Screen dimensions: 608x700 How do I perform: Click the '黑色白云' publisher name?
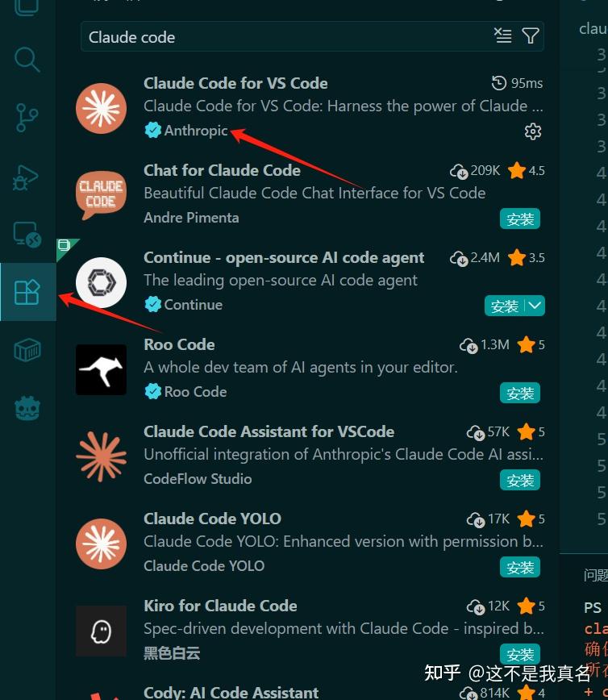pyautogui.click(x=172, y=653)
